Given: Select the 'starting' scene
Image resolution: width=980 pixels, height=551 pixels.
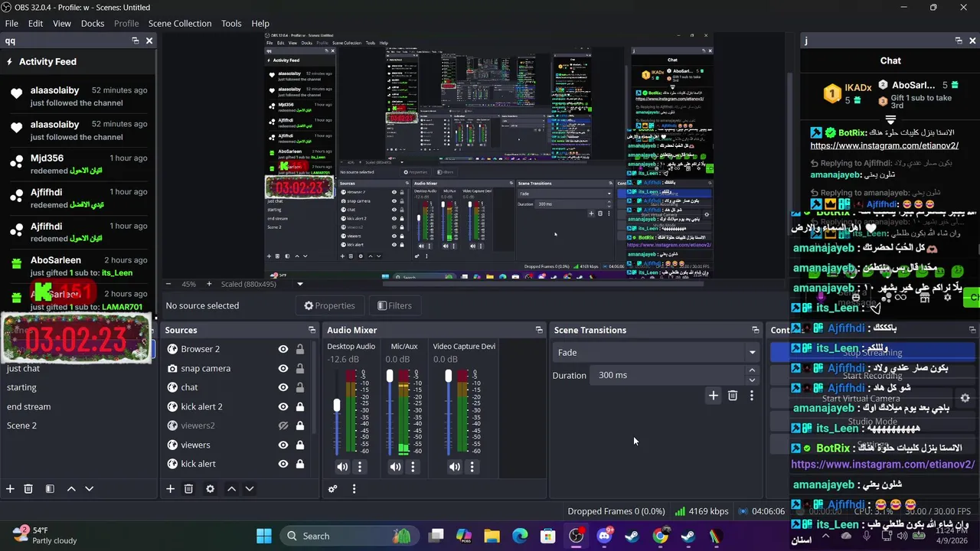Looking at the screenshot, I should click(x=21, y=387).
